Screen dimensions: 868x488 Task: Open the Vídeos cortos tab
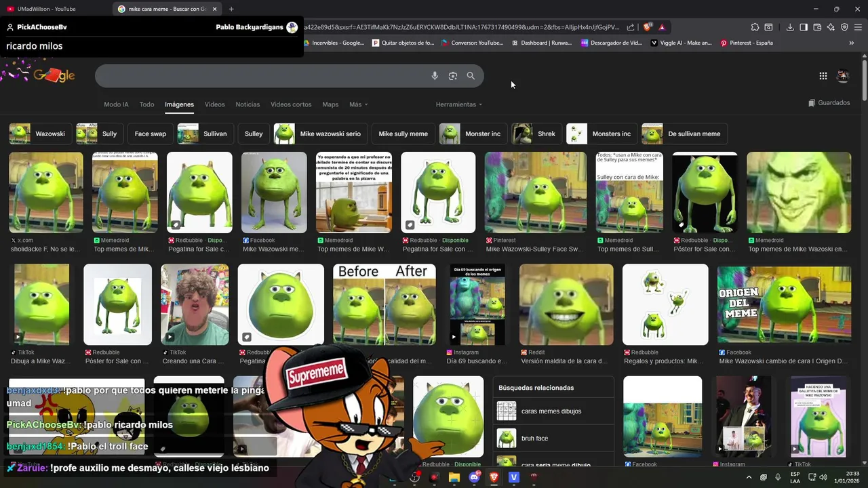(291, 104)
